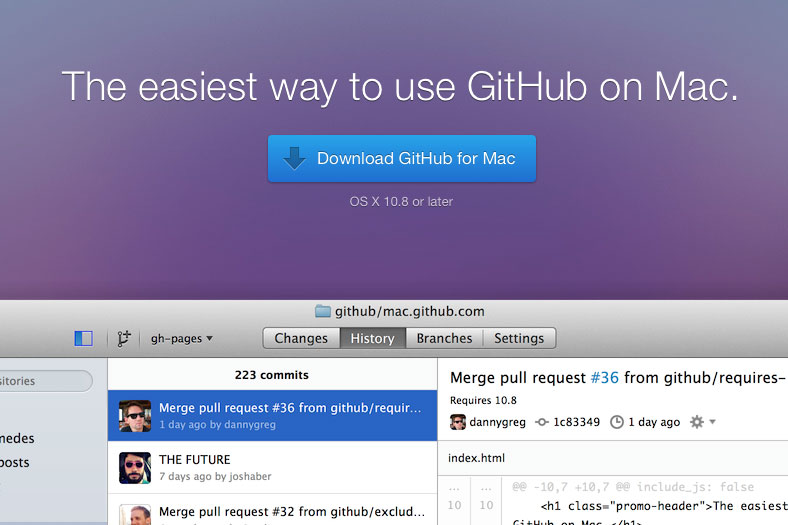Click the repositories filter field
This screenshot has width=788, height=525.
tap(46, 381)
